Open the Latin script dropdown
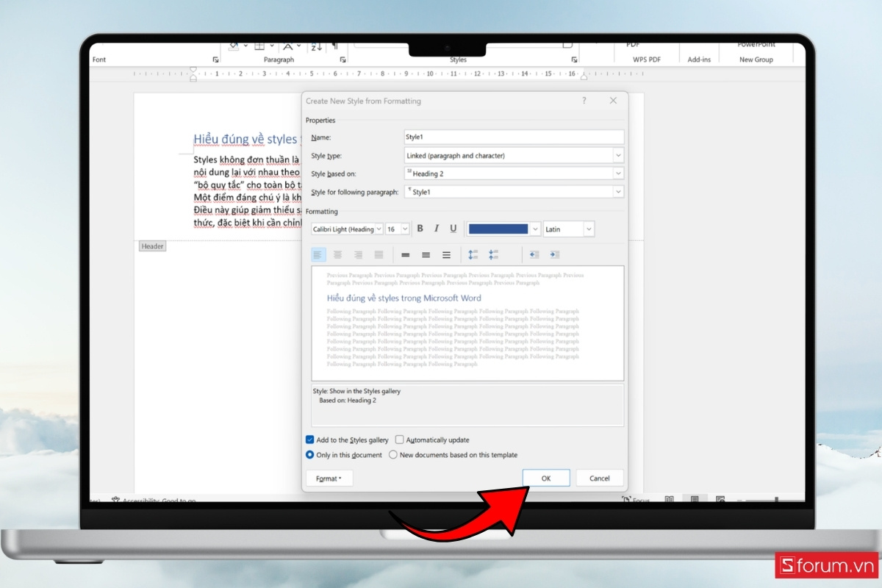This screenshot has height=588, width=882. 589,229
